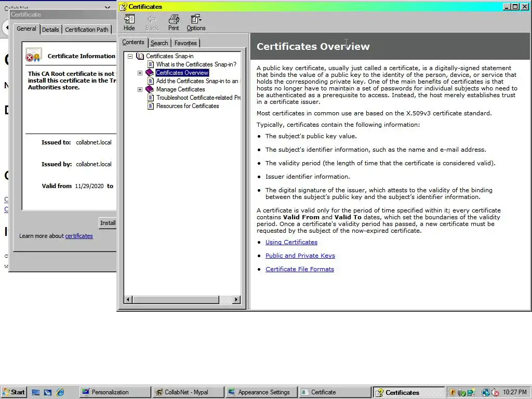This screenshot has width=532, height=399.
Task: Select Certificates Snap-in root topic
Action: point(170,56)
